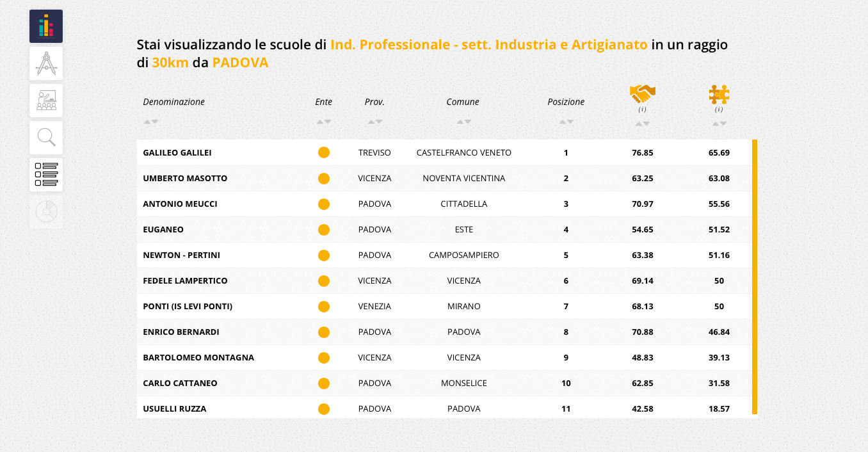Image resolution: width=868 pixels, height=452 pixels.
Task: Open the classroom teacher sidebar icon
Action: [x=46, y=101]
